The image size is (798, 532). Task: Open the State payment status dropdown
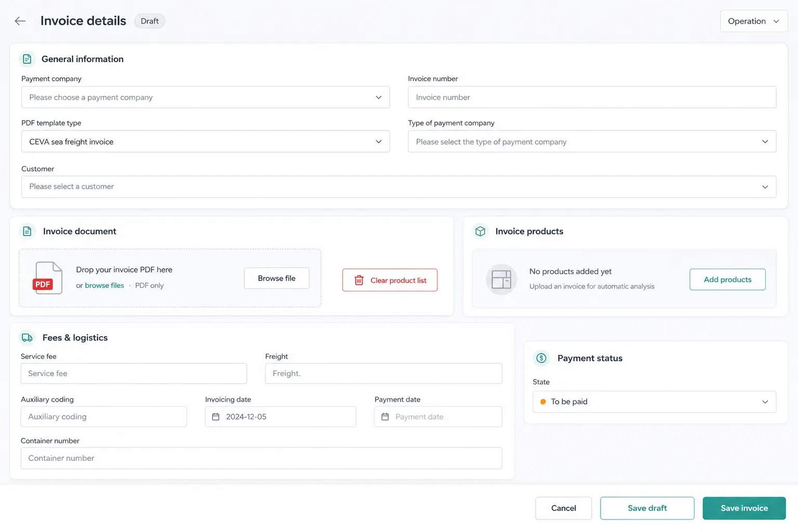[x=654, y=402]
